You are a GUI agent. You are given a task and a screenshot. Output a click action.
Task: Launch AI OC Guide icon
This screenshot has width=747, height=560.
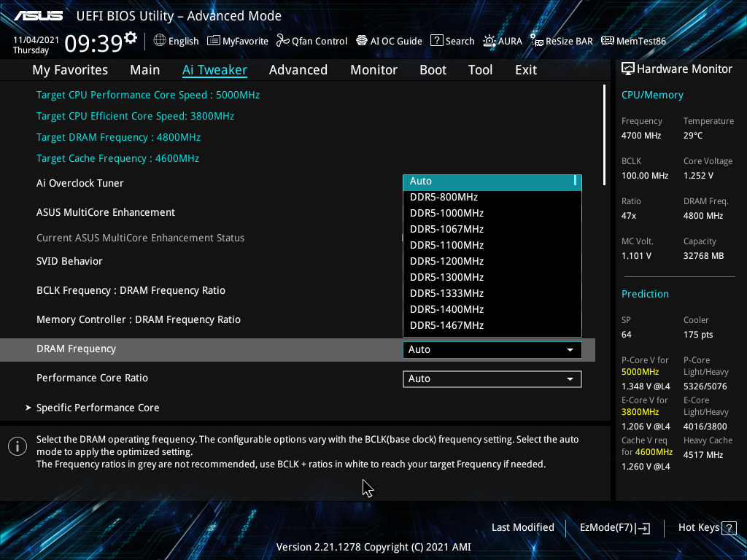[x=362, y=41]
